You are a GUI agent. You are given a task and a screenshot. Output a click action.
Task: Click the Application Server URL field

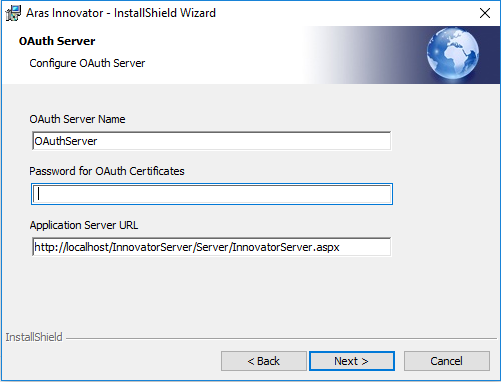[x=212, y=247]
